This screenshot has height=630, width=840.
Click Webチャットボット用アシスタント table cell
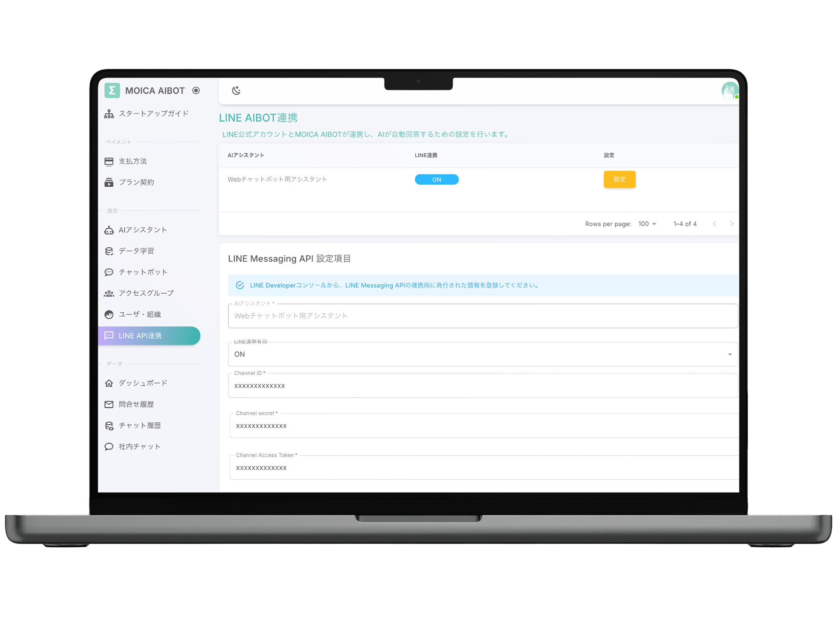click(x=277, y=179)
